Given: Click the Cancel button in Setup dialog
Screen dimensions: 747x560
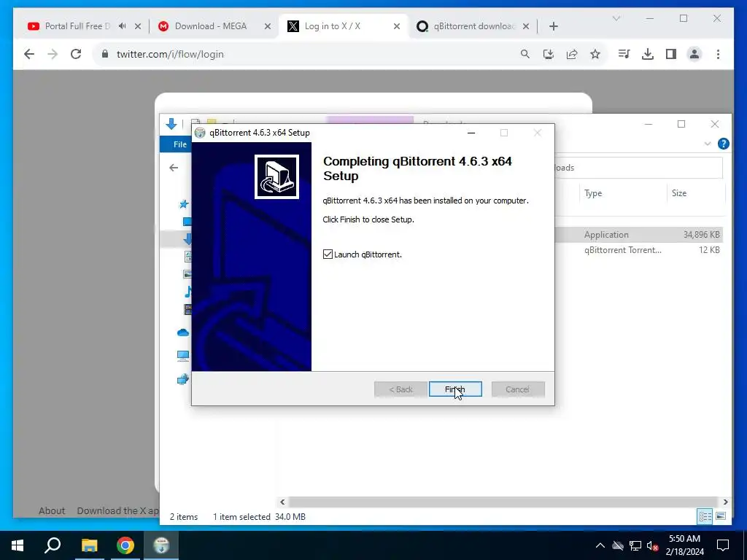Looking at the screenshot, I should tap(518, 389).
